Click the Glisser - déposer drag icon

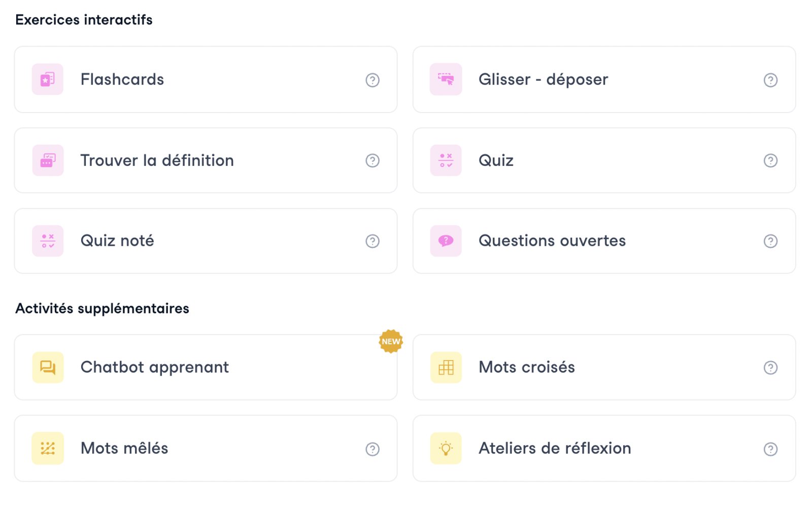coord(446,80)
